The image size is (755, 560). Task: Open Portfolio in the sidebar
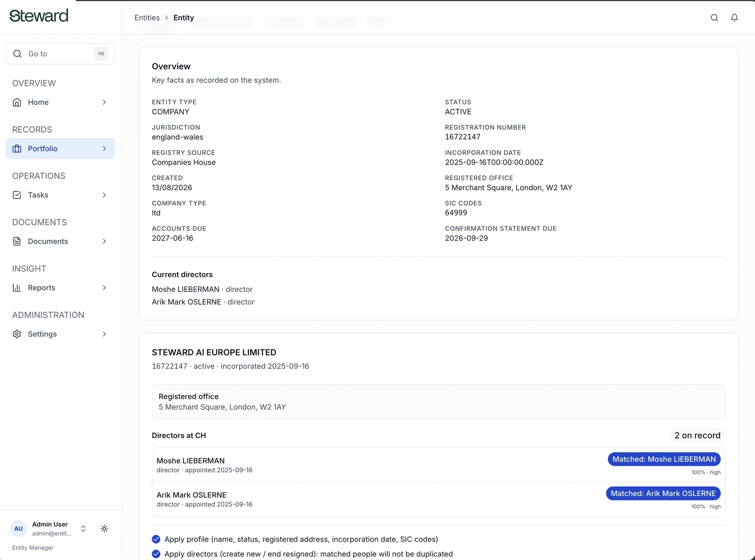point(60,149)
